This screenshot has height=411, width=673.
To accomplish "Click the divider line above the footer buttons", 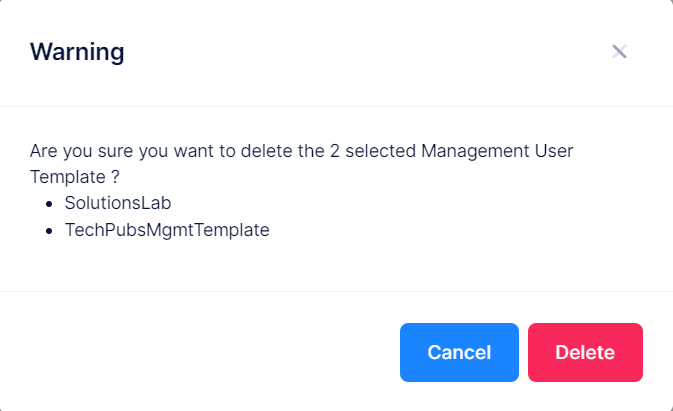I will click(336, 291).
